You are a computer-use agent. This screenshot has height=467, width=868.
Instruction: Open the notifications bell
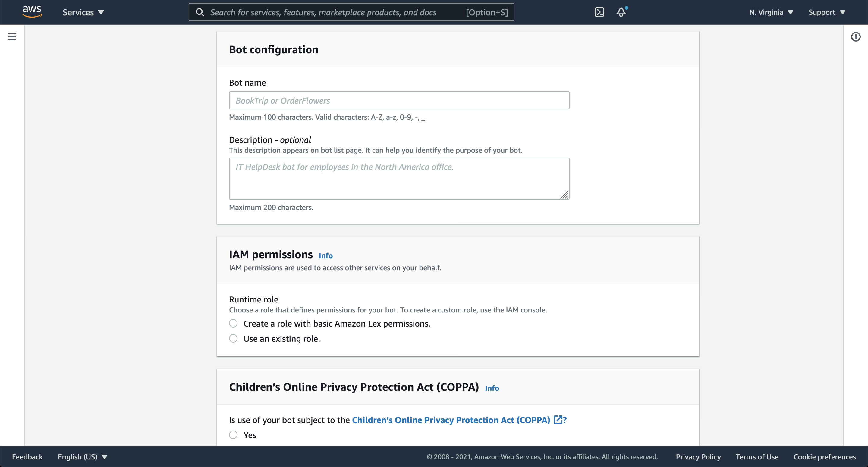(x=621, y=12)
